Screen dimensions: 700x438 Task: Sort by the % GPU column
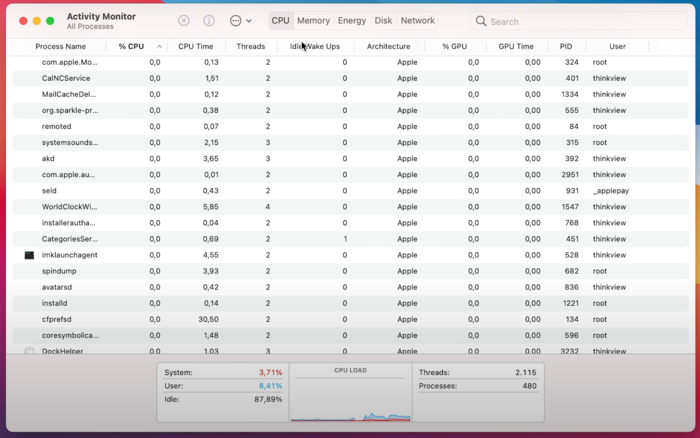click(454, 46)
